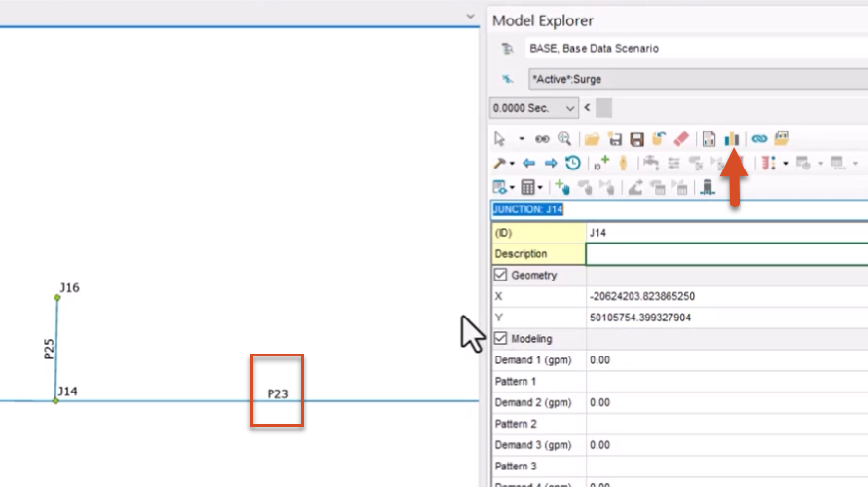Click the J14 ID value cell
The height and width of the screenshot is (487, 868).
pyautogui.click(x=727, y=233)
